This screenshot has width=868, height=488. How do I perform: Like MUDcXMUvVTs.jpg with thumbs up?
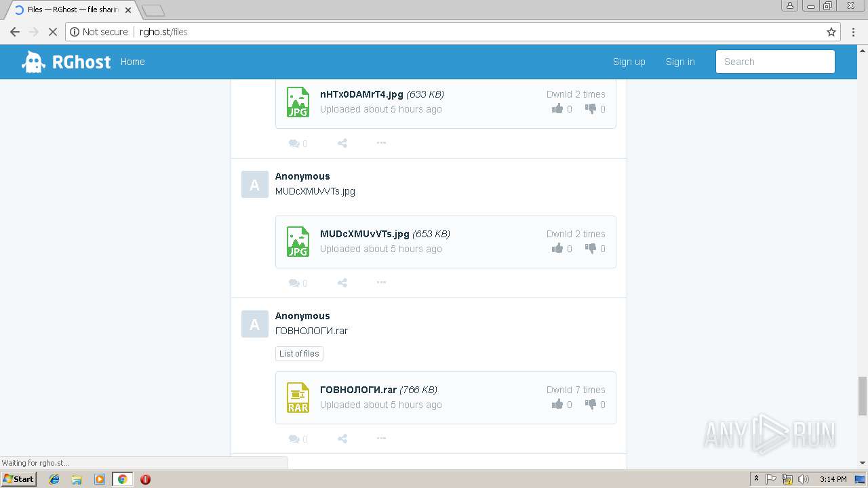[557, 248]
